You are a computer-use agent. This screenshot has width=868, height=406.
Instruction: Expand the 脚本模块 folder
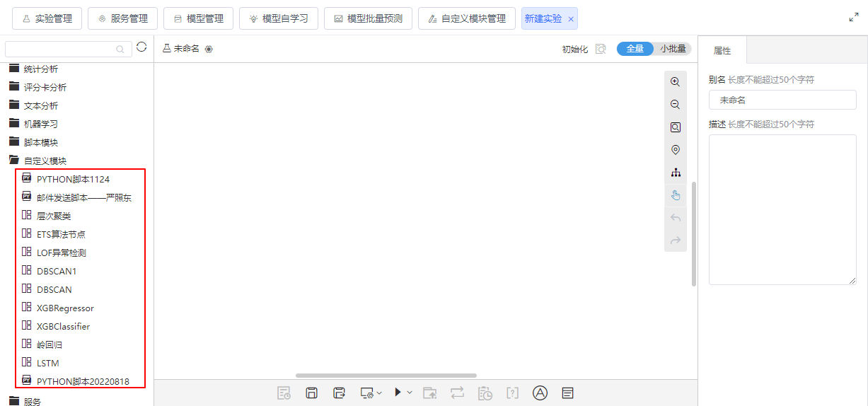coord(42,143)
